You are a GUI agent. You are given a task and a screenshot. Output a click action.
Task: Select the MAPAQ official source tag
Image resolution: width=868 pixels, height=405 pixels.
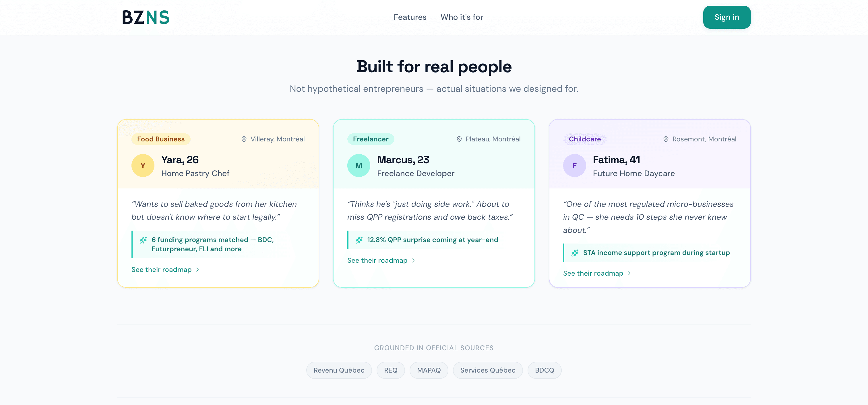(429, 370)
